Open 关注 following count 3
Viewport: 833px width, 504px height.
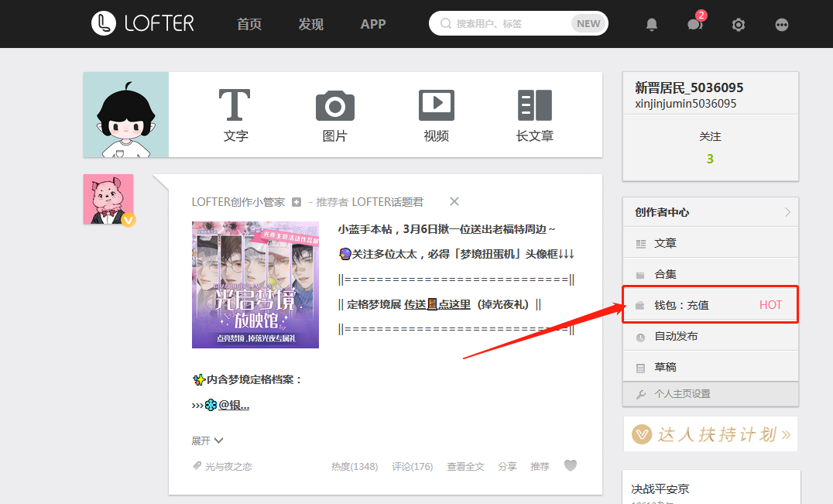coord(710,148)
